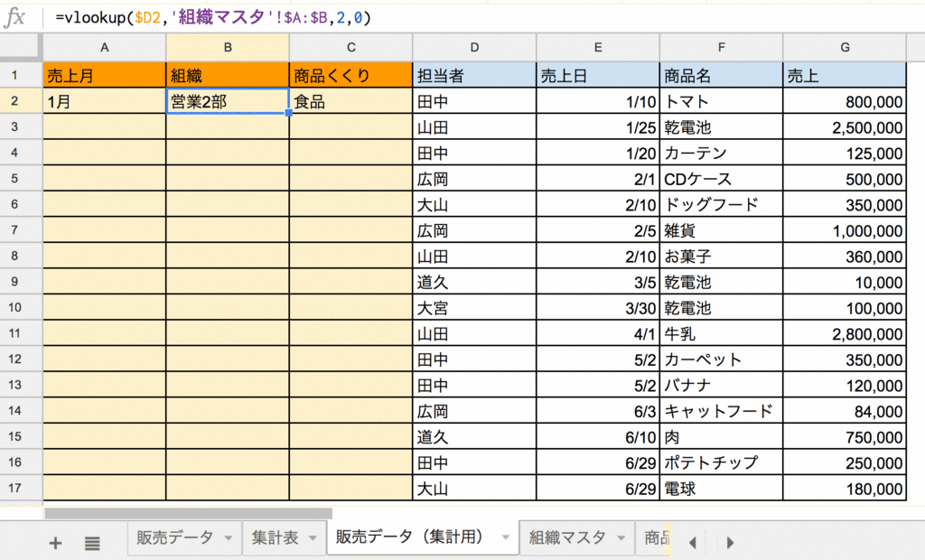Click the 商品くくり header cell
The height and width of the screenshot is (560, 925).
click(351, 75)
